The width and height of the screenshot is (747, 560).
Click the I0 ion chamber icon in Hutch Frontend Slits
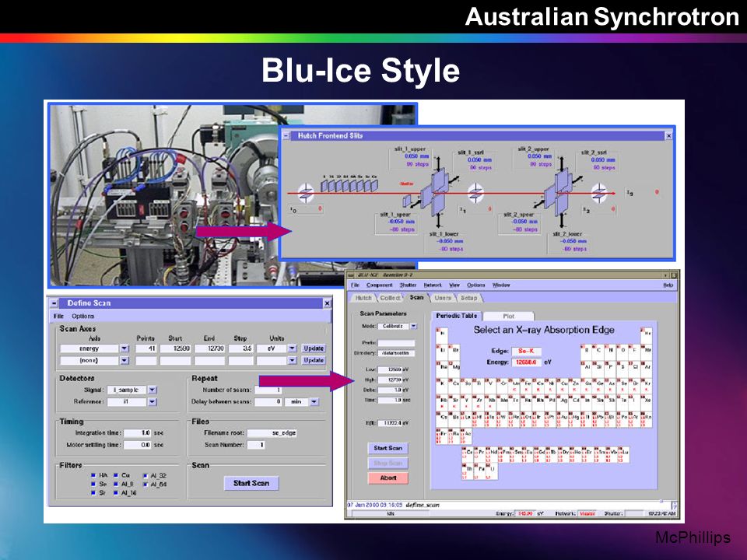click(306, 193)
